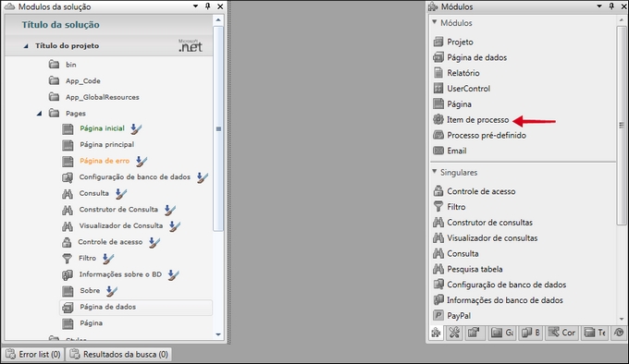Select Página principal in the project tree
The height and width of the screenshot is (364, 629).
click(98, 144)
